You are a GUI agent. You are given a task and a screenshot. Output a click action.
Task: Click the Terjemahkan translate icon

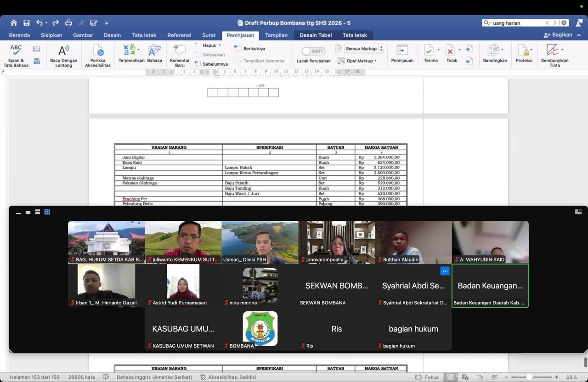130,51
